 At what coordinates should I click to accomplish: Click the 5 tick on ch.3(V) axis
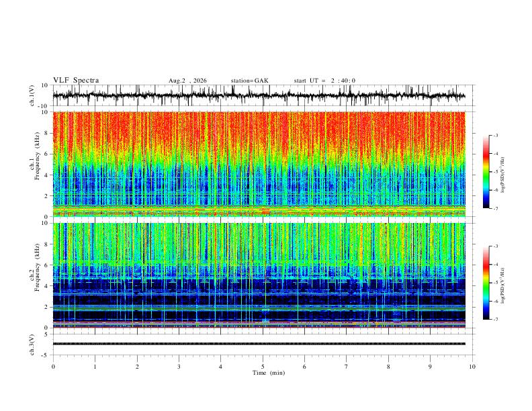coord(46,334)
